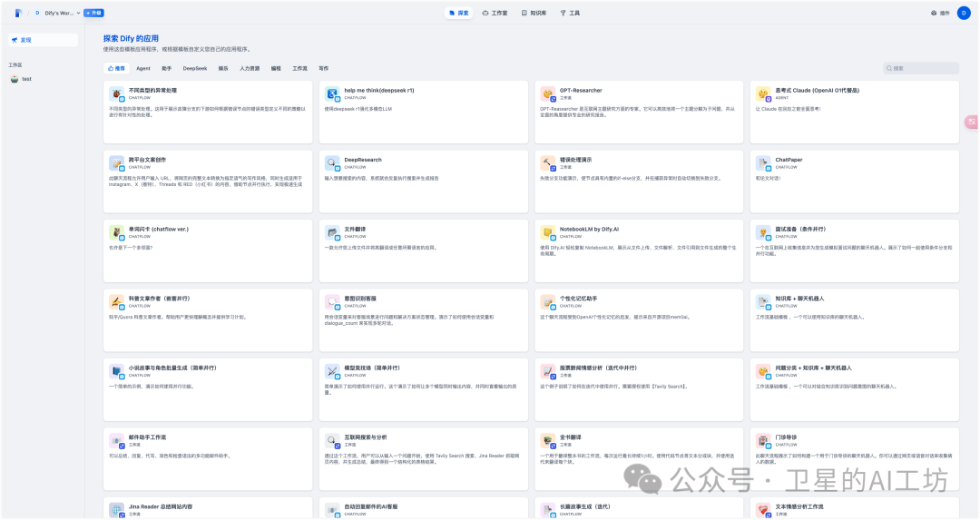Filter apps by the 人力资源 category
The width and height of the screenshot is (980, 520).
tap(250, 69)
